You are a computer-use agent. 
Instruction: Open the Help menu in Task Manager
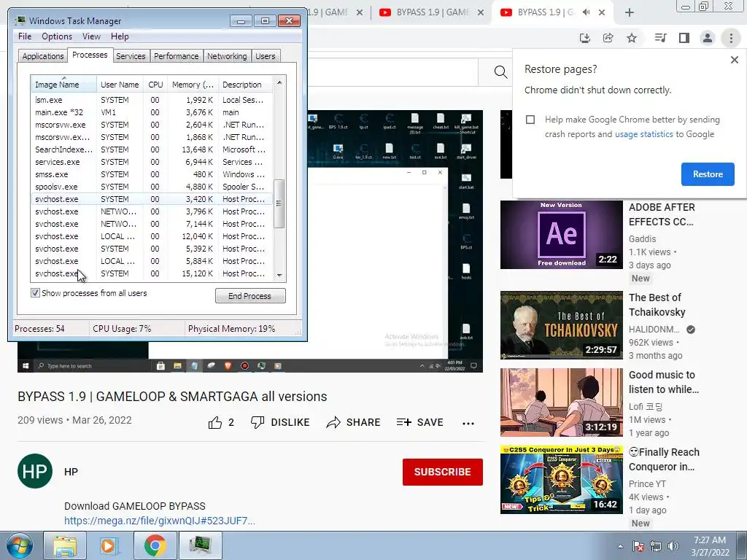120,36
